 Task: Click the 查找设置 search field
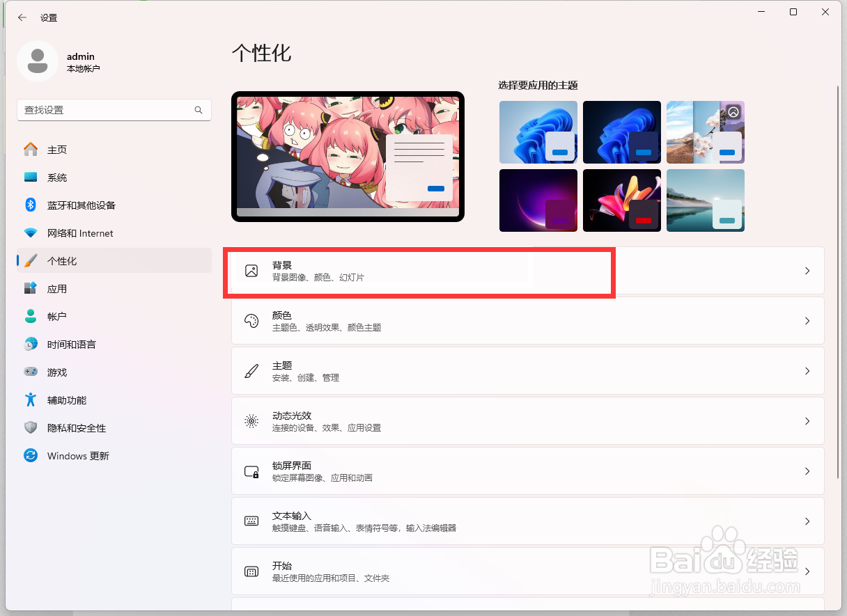point(114,110)
